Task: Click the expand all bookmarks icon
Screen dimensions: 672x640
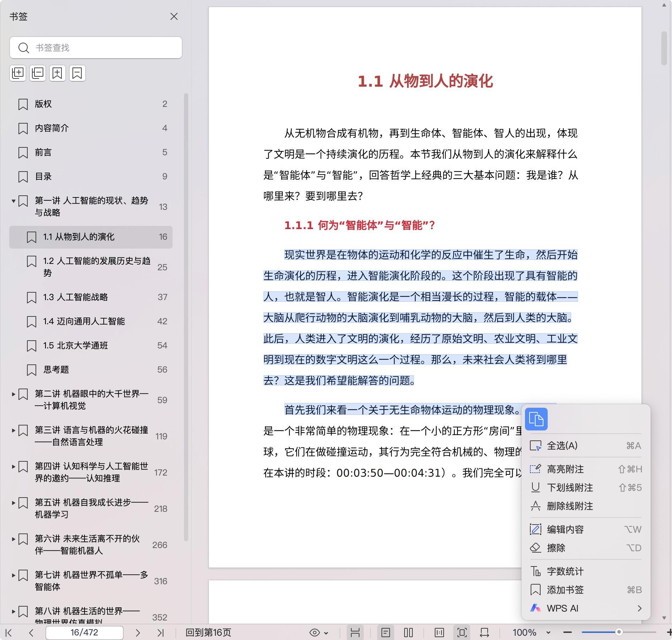Action: [18, 73]
